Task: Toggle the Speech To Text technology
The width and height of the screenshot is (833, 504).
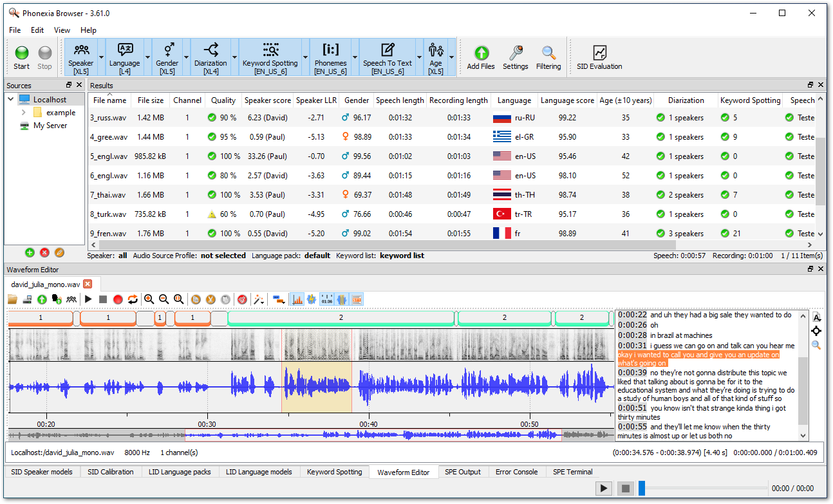Action: pyautogui.click(x=387, y=57)
